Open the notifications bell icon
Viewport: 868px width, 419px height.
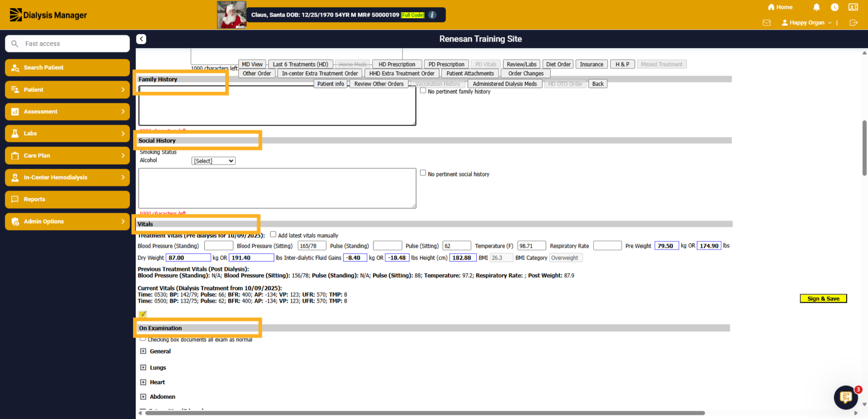point(816,7)
